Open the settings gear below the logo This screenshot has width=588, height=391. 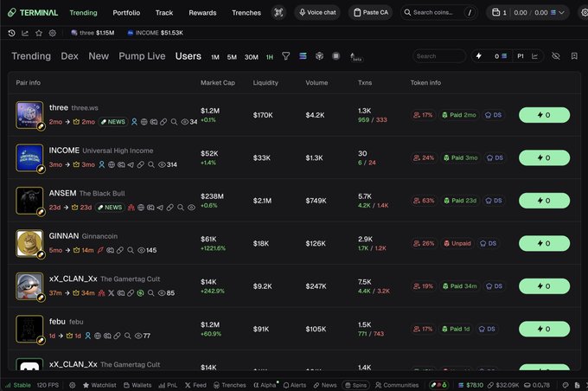53,33
